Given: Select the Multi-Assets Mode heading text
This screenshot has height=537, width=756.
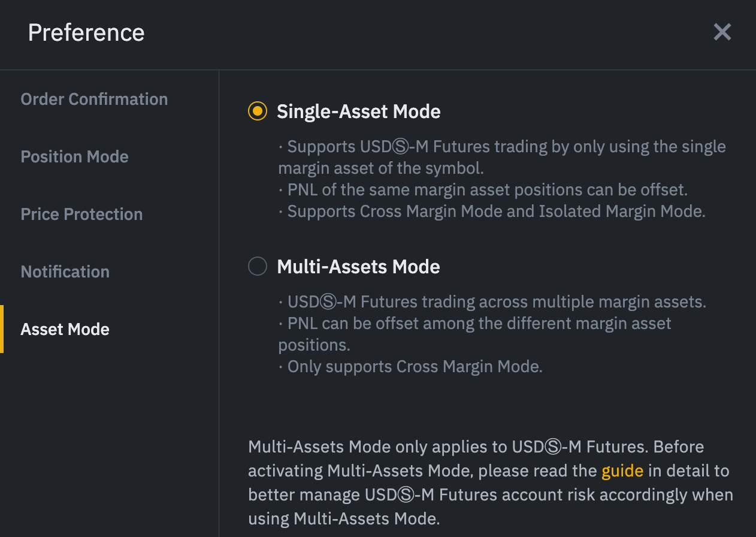Looking at the screenshot, I should point(358,267).
